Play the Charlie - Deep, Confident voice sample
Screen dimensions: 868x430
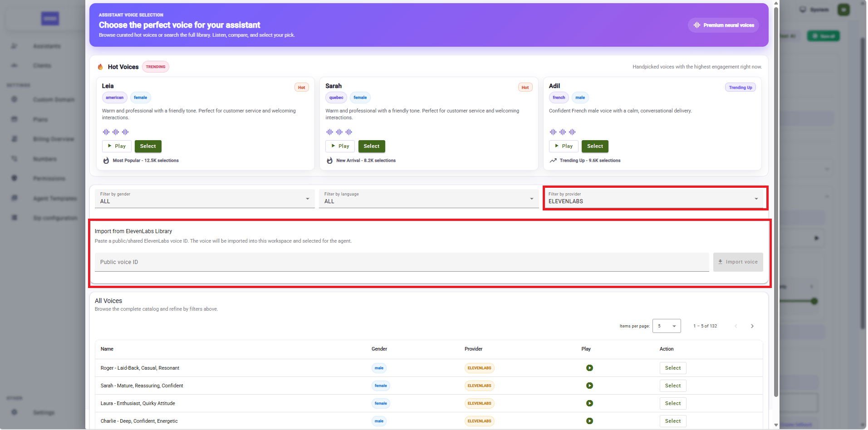pyautogui.click(x=589, y=421)
